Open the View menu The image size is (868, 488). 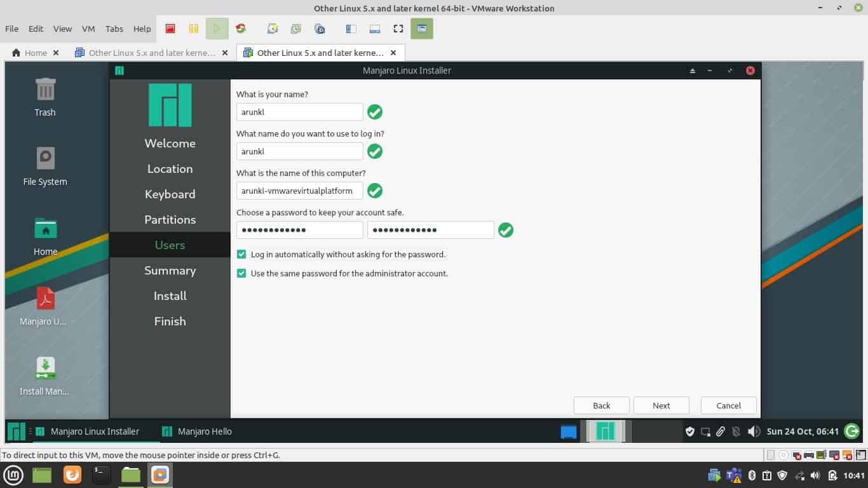pos(62,29)
